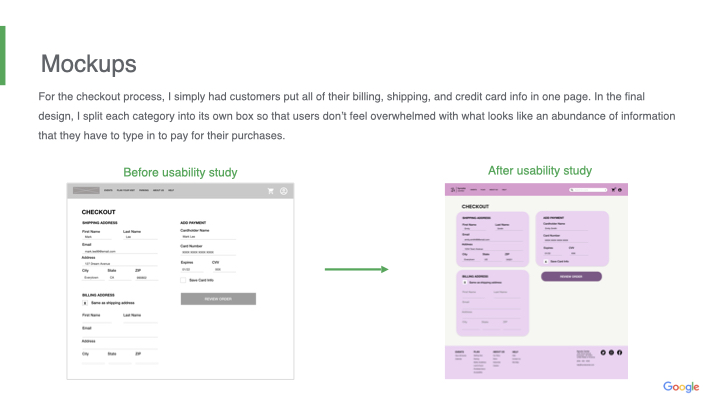Click the Google logo in the slide corner
Screen dimensions: 720x405
click(681, 387)
